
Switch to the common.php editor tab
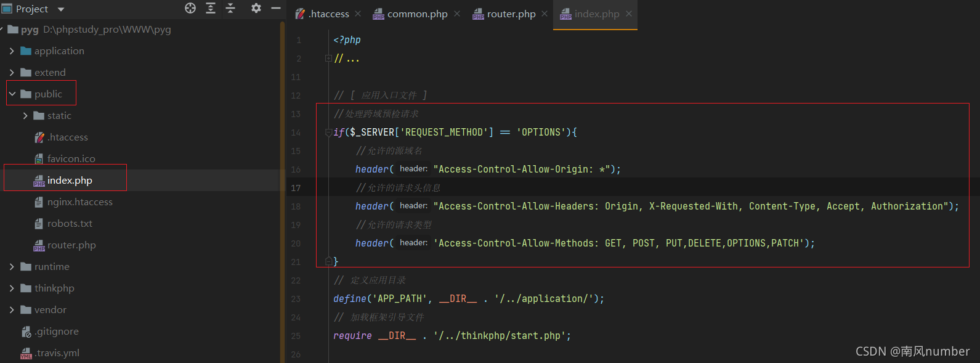tap(417, 14)
